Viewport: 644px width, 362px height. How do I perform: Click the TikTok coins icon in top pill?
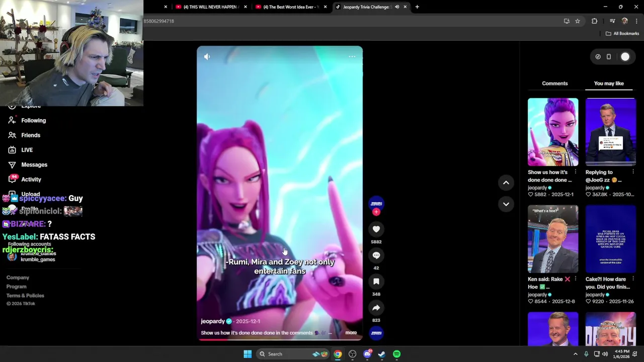point(598,57)
